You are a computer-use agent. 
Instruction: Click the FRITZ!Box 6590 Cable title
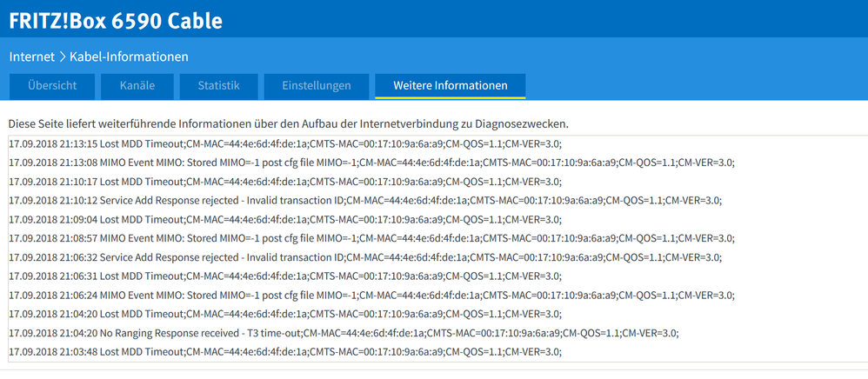pos(116,20)
